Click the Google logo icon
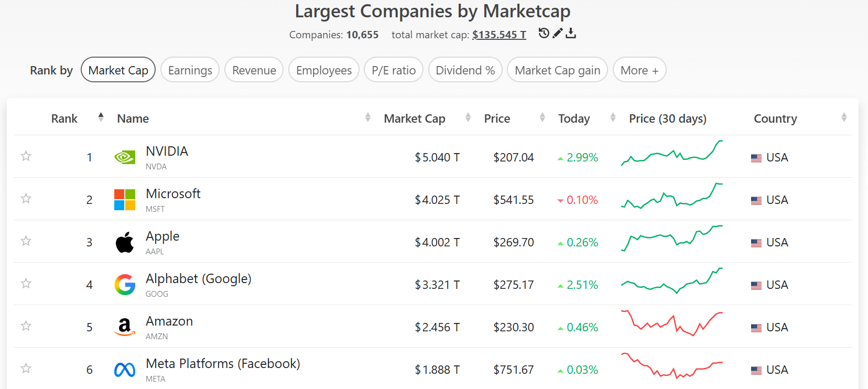This screenshot has height=389, width=868. pos(125,285)
